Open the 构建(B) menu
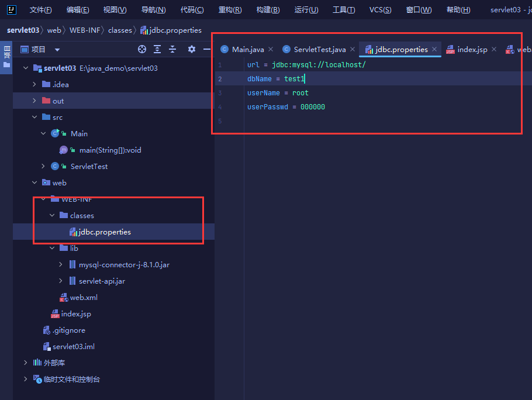The width and height of the screenshot is (532, 400). 268,10
